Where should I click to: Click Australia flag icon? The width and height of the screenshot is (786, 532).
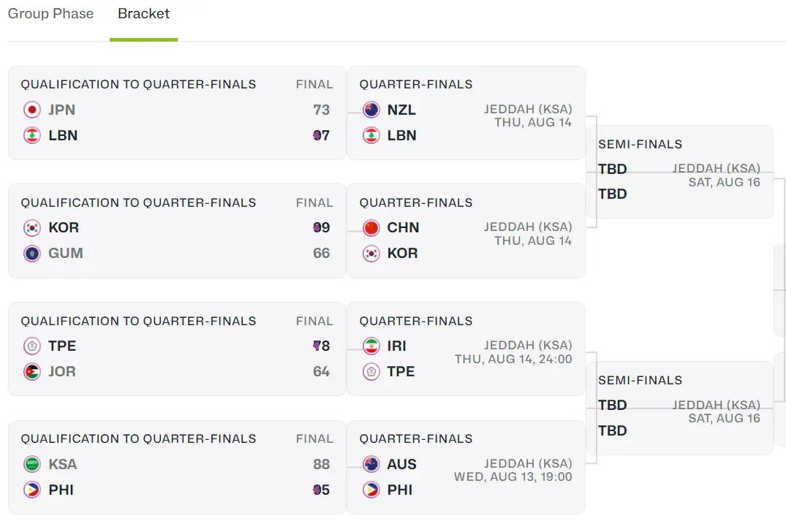pyautogui.click(x=371, y=465)
